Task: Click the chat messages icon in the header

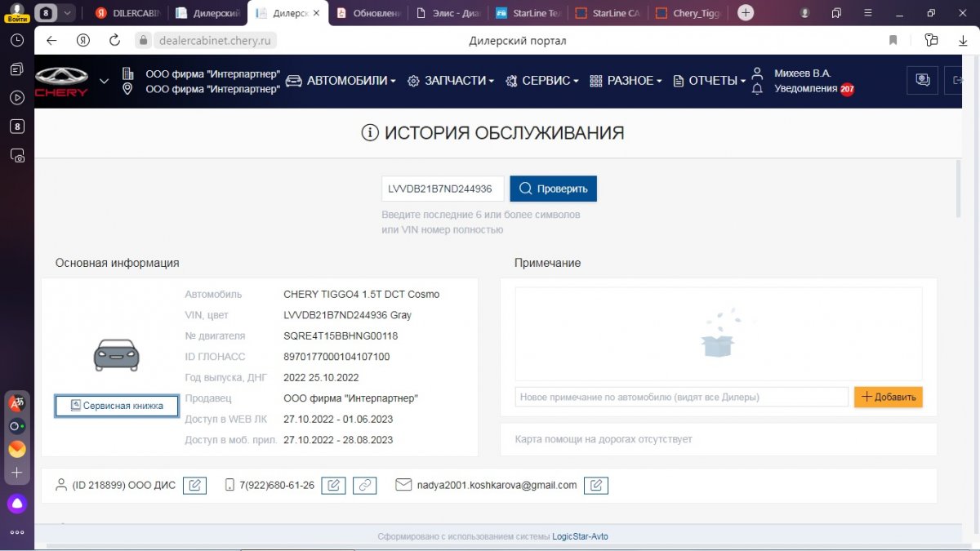Action: point(923,80)
